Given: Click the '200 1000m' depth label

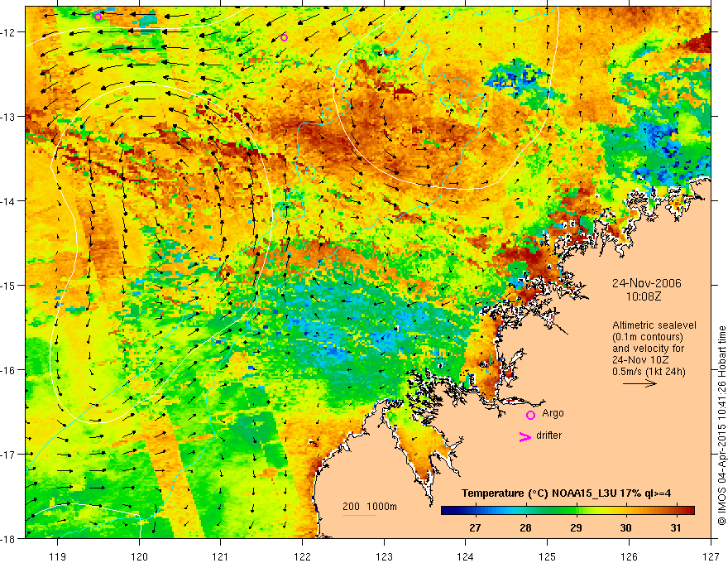Looking at the screenshot, I should coord(370,507).
